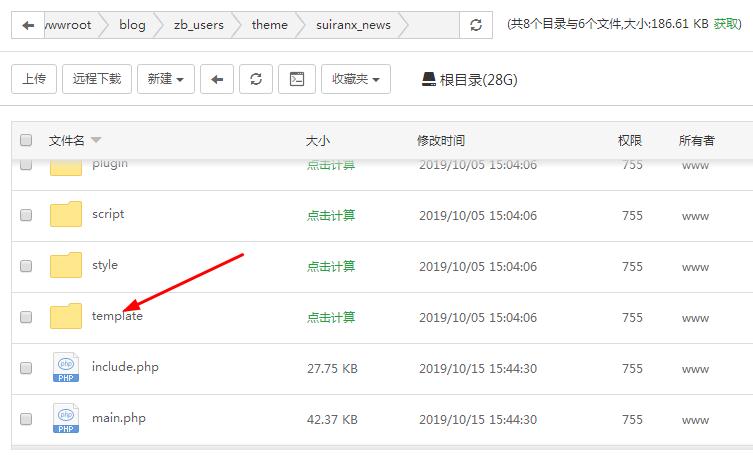Click size 42.37 KB of main.php
This screenshot has height=455, width=753.
point(332,419)
